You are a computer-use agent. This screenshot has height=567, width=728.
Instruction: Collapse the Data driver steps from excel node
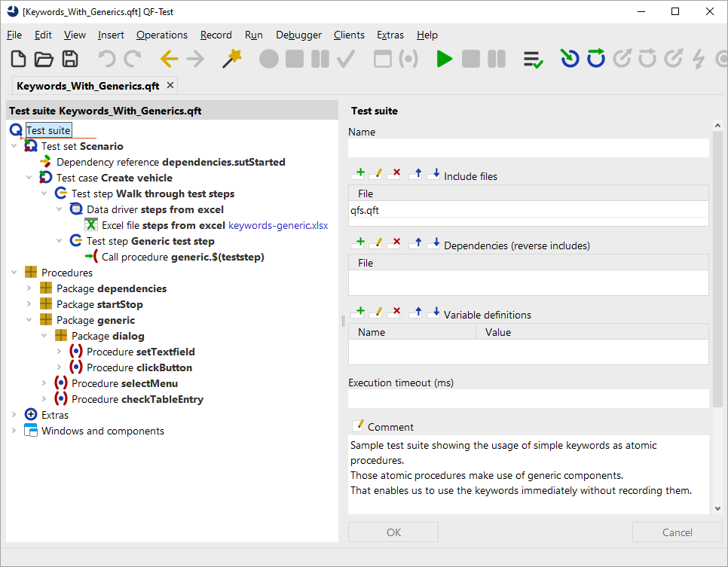[x=59, y=209]
